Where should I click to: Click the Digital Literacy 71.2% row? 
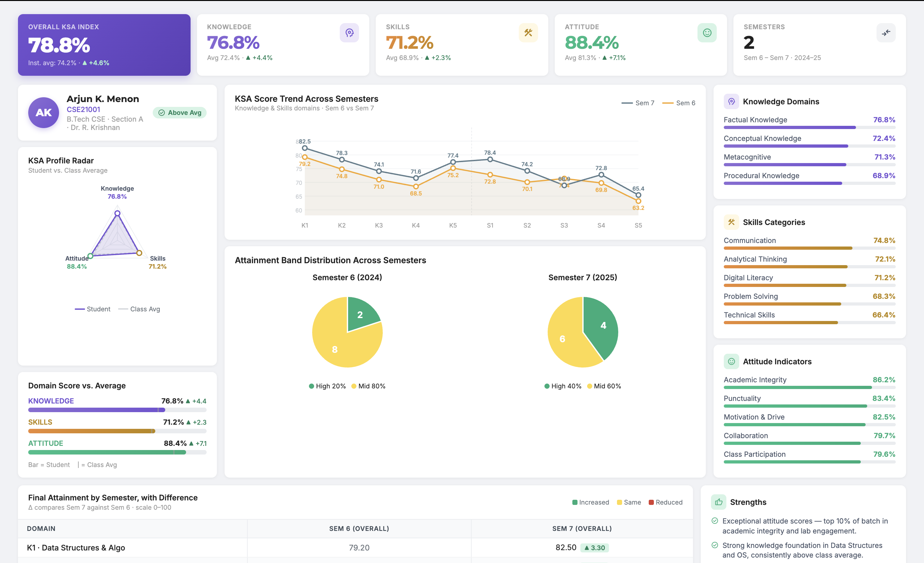[x=809, y=281]
